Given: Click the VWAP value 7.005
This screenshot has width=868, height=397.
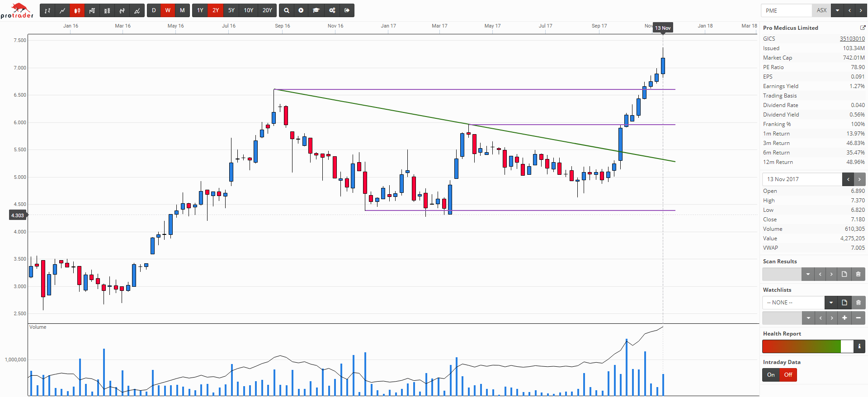Looking at the screenshot, I should 858,248.
